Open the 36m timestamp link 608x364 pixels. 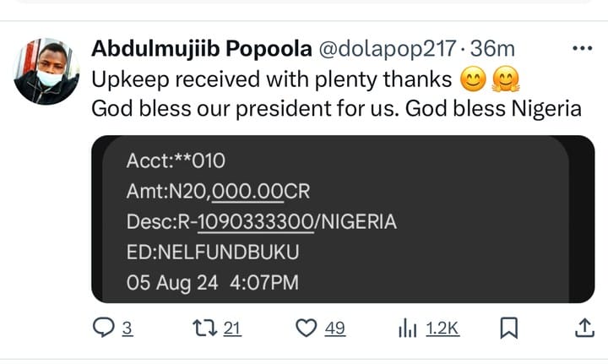coord(492,49)
